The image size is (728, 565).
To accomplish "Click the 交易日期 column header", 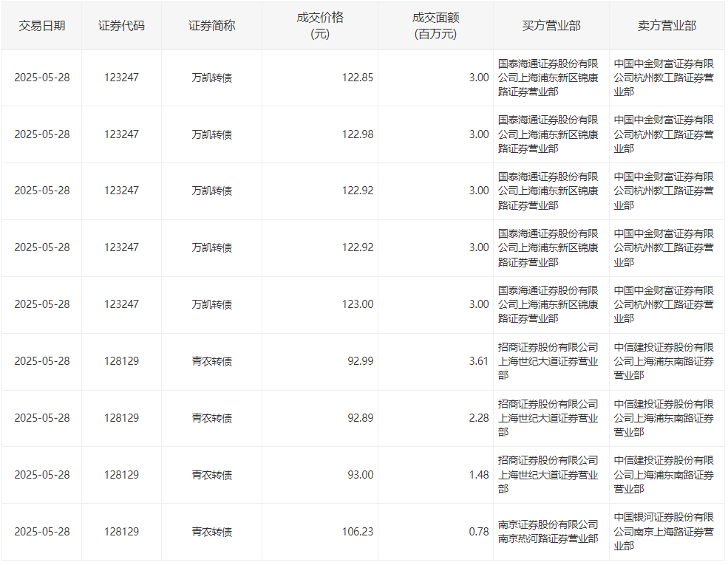I will click(x=41, y=25).
